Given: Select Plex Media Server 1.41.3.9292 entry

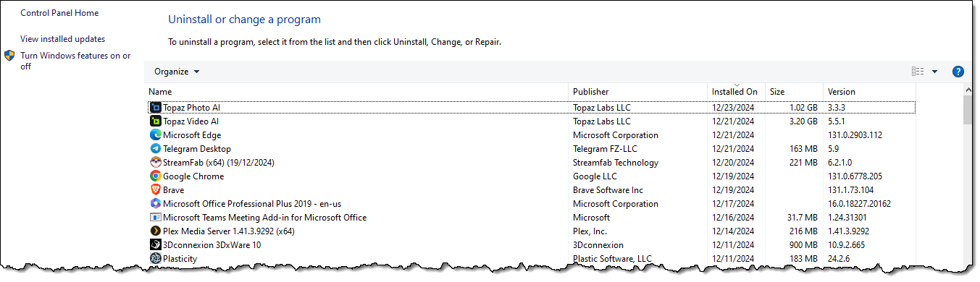Looking at the screenshot, I should pyautogui.click(x=229, y=231).
